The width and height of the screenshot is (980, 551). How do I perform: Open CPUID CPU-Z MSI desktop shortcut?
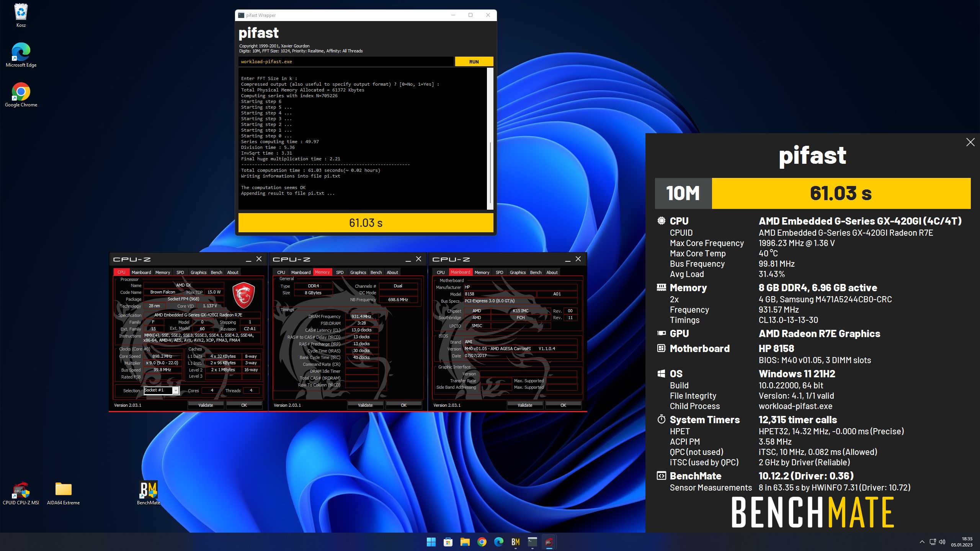[21, 493]
